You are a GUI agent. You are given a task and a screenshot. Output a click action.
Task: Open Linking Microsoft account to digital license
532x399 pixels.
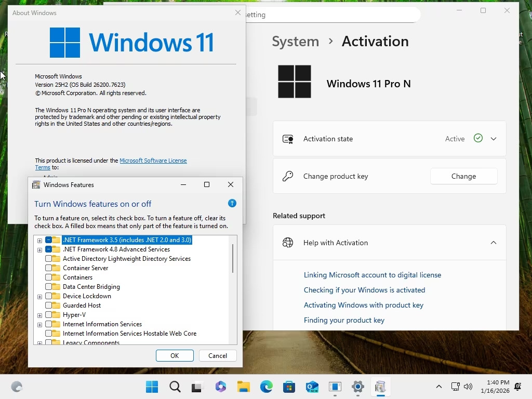point(373,275)
